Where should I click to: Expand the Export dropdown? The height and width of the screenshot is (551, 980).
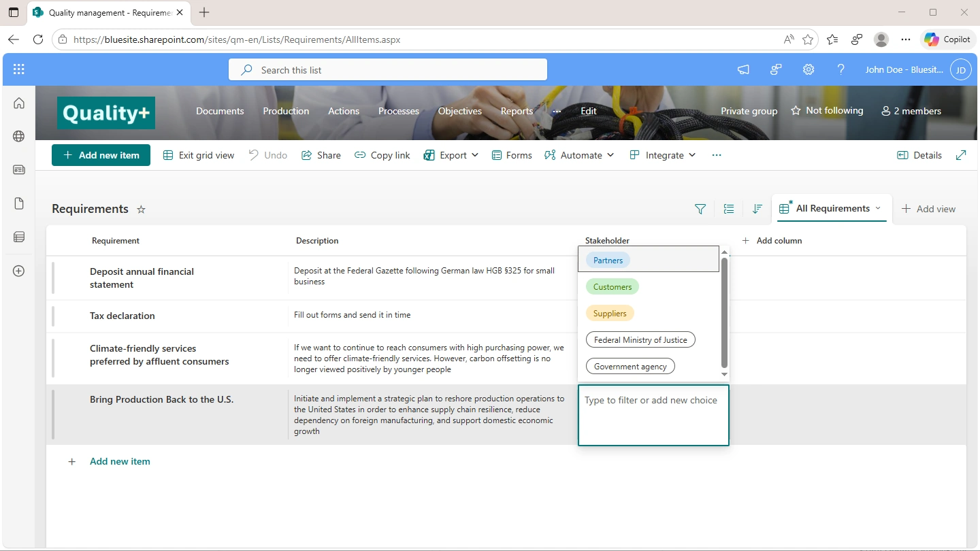(x=451, y=155)
